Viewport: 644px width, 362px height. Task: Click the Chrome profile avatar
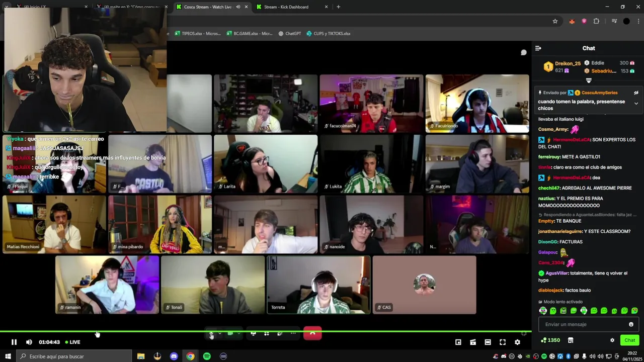[626, 21]
